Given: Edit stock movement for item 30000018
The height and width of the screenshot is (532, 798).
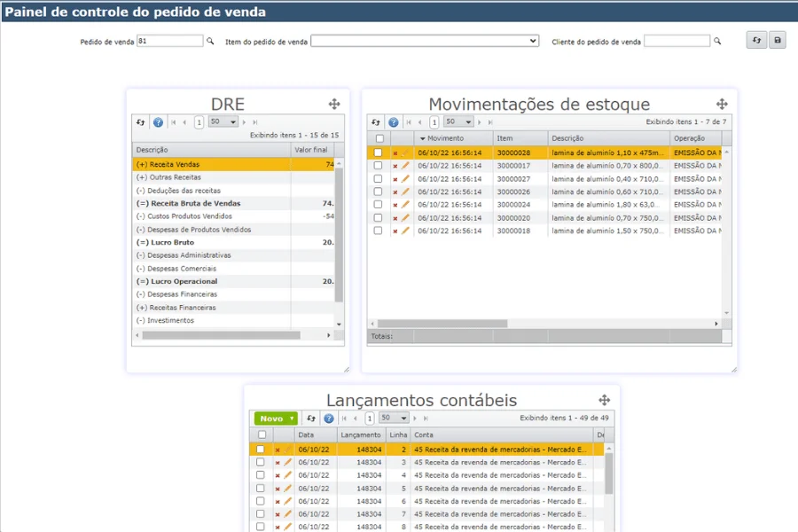Looking at the screenshot, I should 405,231.
